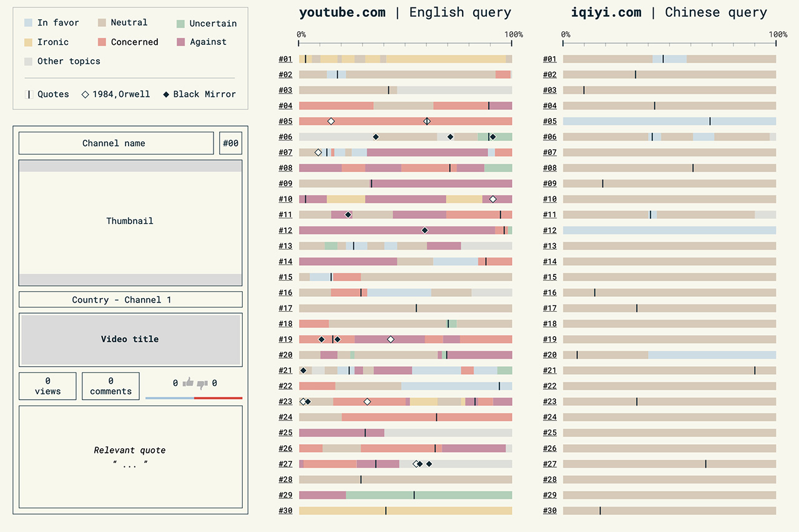Click the #00 rank box
This screenshot has width=799, height=532.
tap(231, 143)
